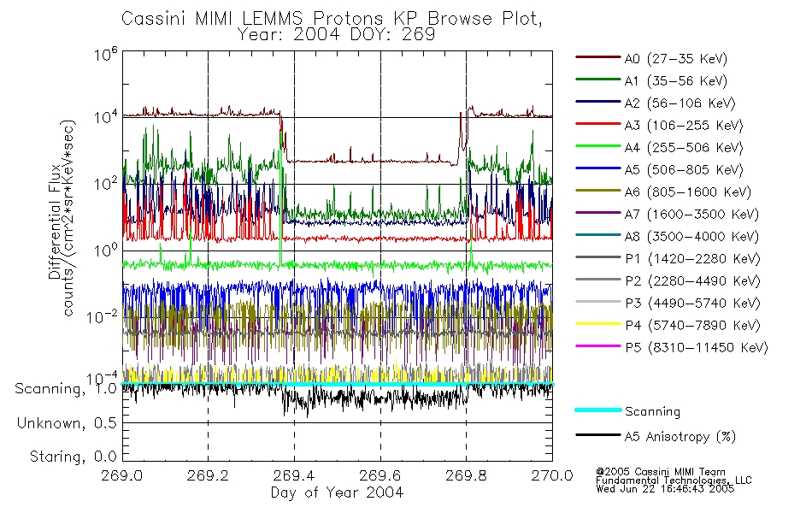
Task: Click the P4 (5740-7890 KeV) legend label
Action: click(692, 326)
